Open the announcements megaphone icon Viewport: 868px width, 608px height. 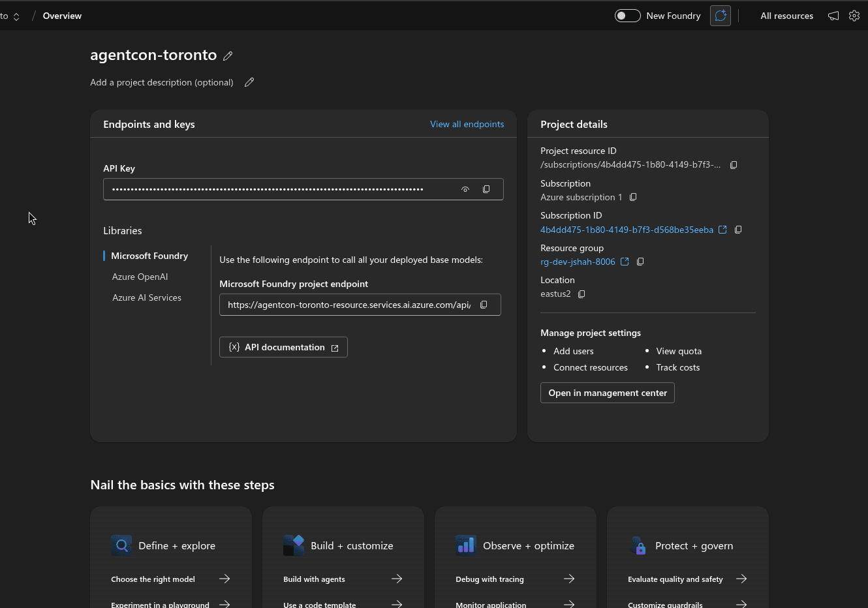833,16
